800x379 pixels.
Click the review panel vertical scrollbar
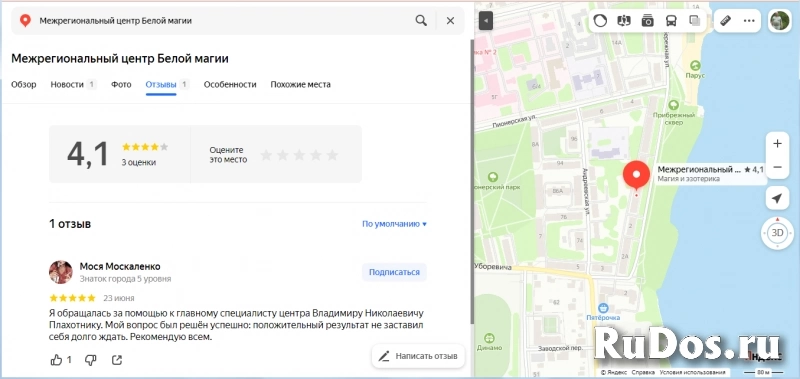tap(471, 181)
